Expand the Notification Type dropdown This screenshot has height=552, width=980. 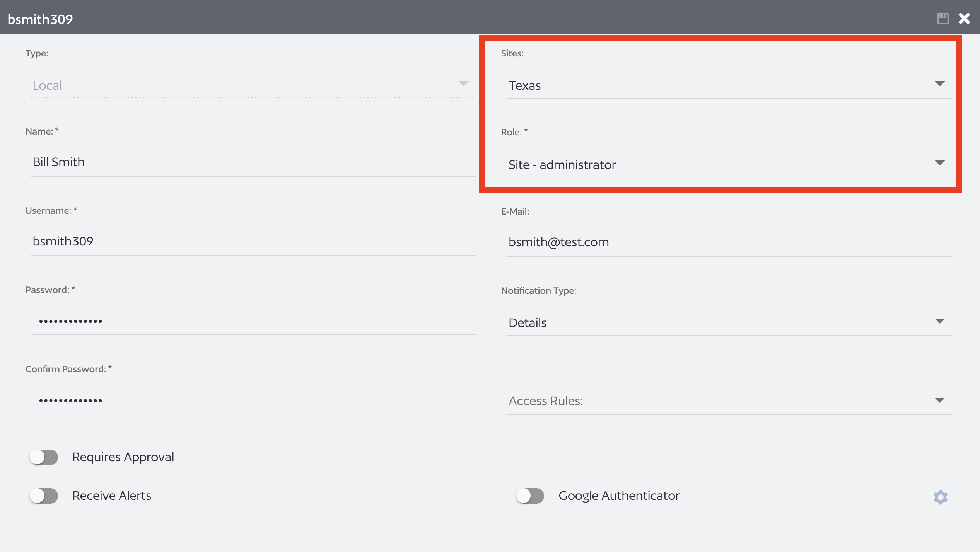click(941, 320)
